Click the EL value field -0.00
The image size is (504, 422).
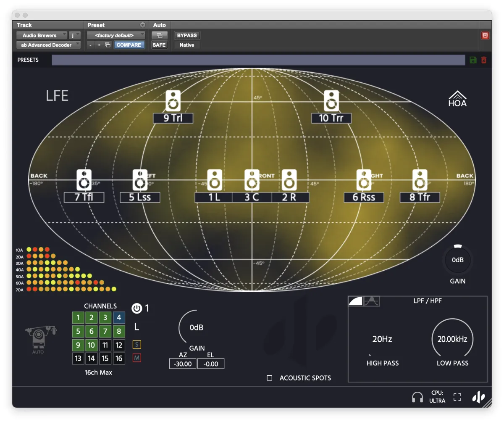pos(211,364)
